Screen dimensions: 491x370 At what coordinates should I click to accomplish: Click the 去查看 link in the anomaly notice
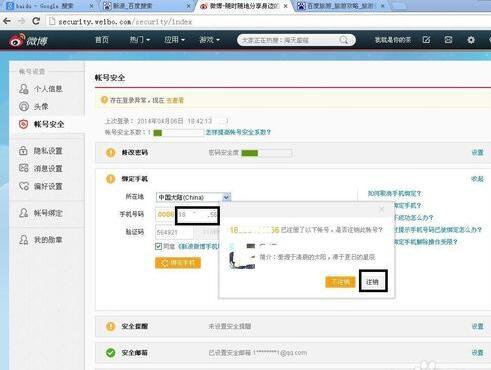175,100
